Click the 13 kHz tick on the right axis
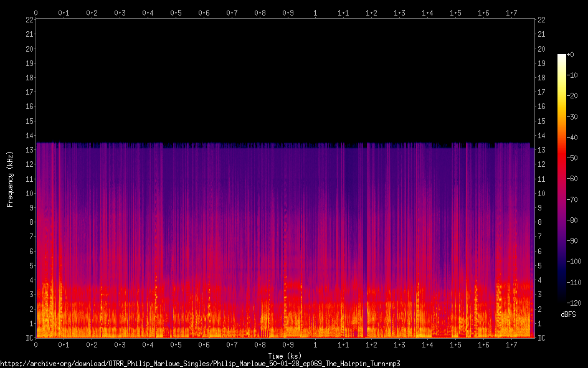588x368 pixels. (x=542, y=150)
